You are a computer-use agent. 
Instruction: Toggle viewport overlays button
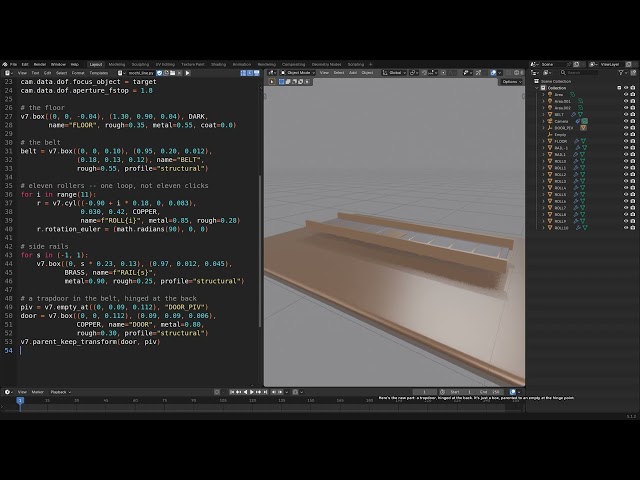493,73
